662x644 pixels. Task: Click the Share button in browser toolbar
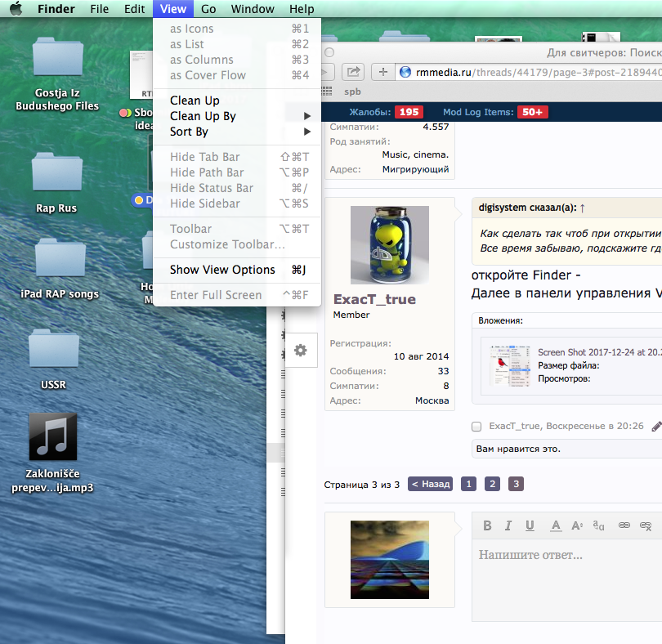353,72
